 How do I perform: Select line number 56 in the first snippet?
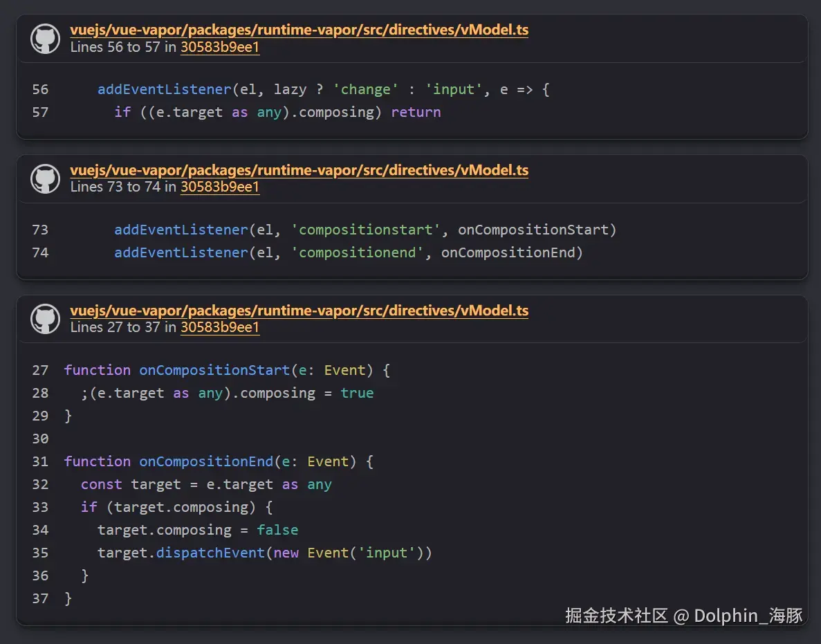[x=40, y=89]
